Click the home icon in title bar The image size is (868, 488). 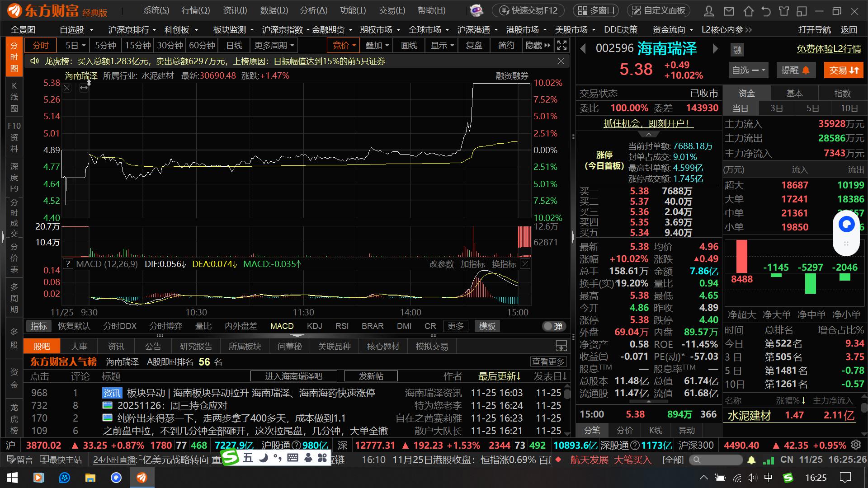(x=749, y=11)
